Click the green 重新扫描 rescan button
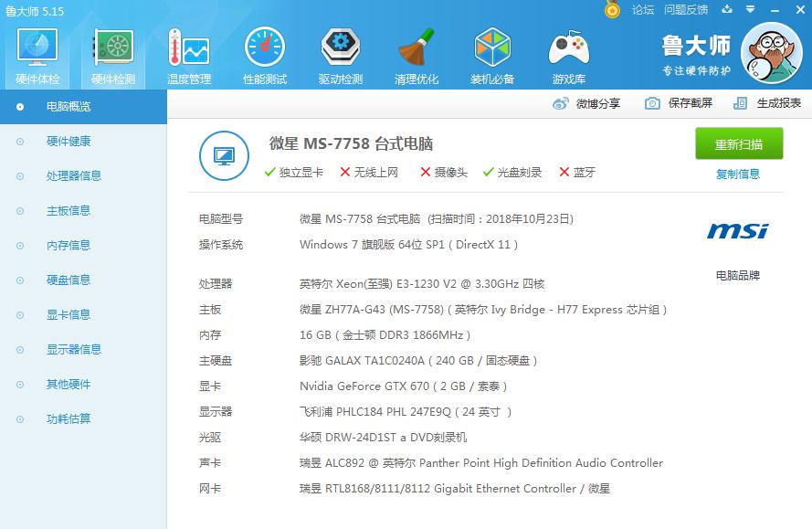This screenshot has width=812, height=529. [738, 143]
